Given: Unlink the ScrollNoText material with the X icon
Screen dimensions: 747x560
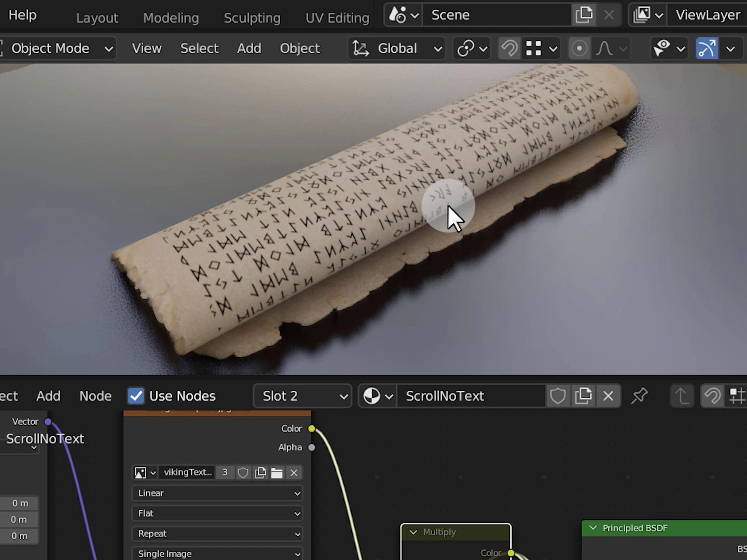Looking at the screenshot, I should click(x=608, y=396).
